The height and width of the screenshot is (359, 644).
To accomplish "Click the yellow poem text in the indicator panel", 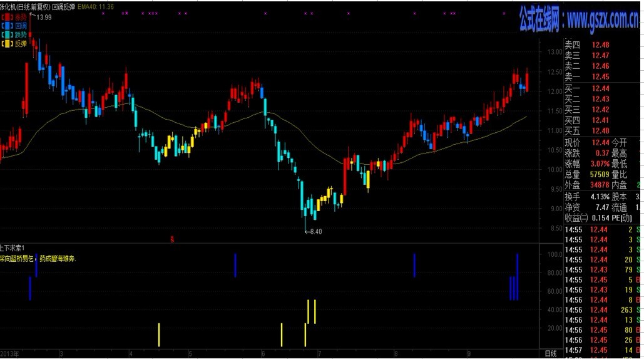I will pyautogui.click(x=38, y=259).
